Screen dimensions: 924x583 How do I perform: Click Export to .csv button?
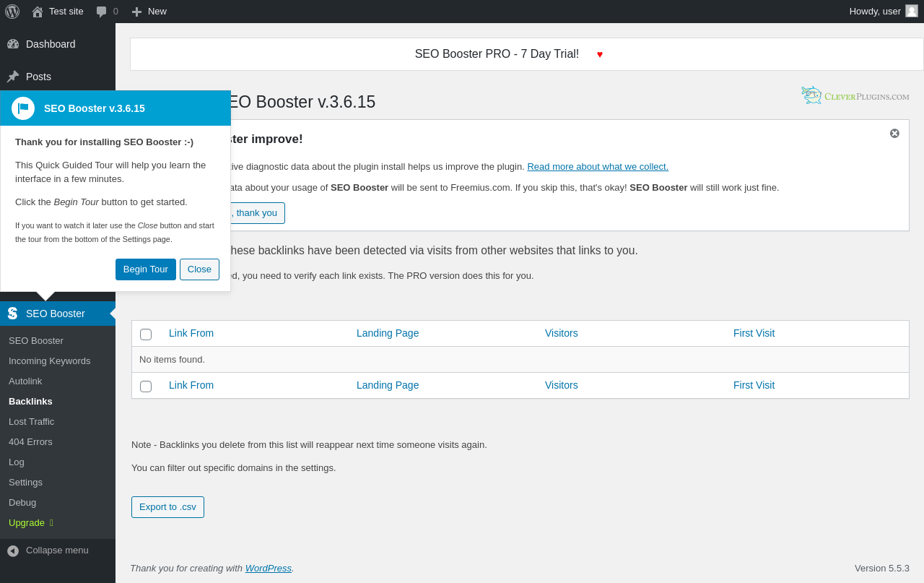pyautogui.click(x=167, y=507)
